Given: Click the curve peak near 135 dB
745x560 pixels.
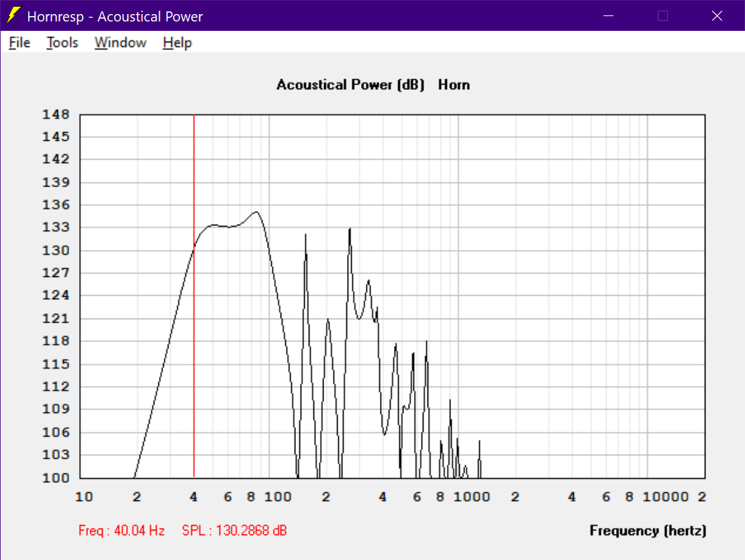Looking at the screenshot, I should tap(256, 212).
